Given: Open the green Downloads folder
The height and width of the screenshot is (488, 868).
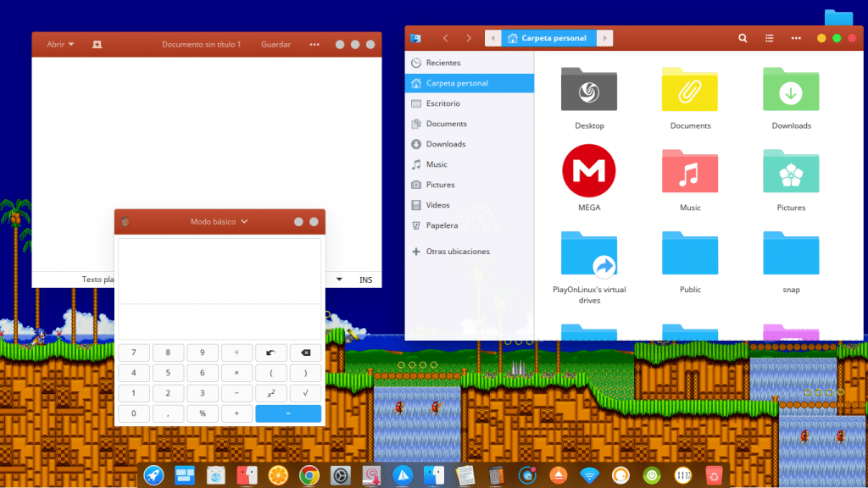Looking at the screenshot, I should click(791, 90).
